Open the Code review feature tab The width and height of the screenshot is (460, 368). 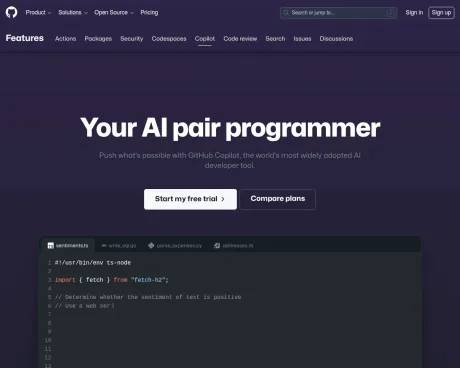240,39
